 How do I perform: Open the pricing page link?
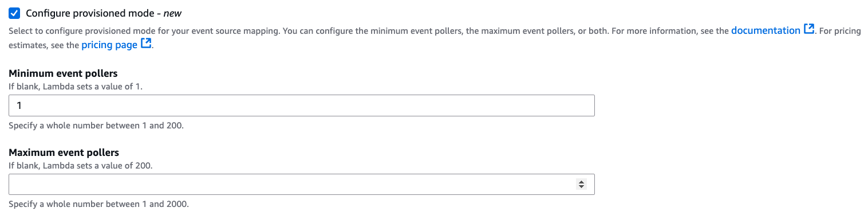[109, 44]
